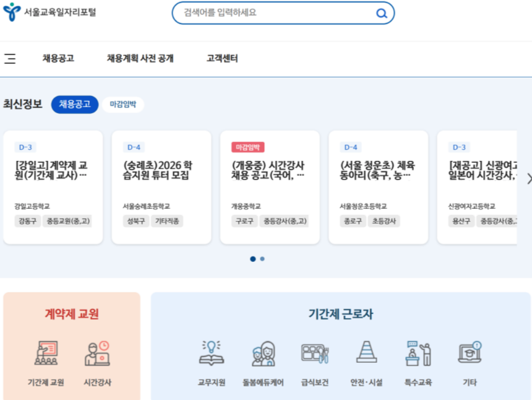Select the first carousel page dot
Viewport: 532px width, 400px height.
(x=253, y=259)
